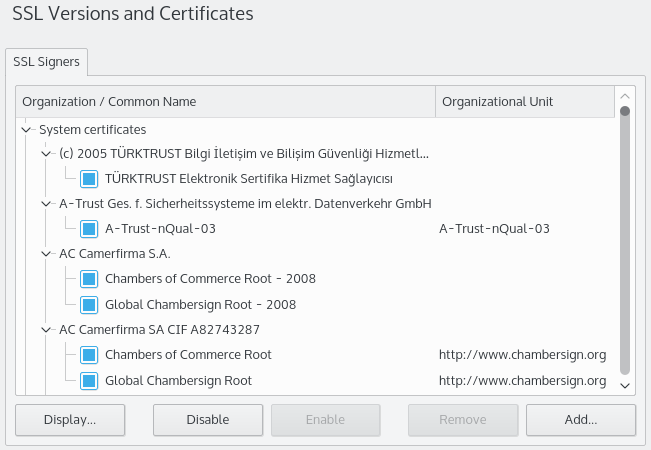The width and height of the screenshot is (651, 450).
Task: Toggle the Chambers of Commerce Root checkbox
Action: 89,354
